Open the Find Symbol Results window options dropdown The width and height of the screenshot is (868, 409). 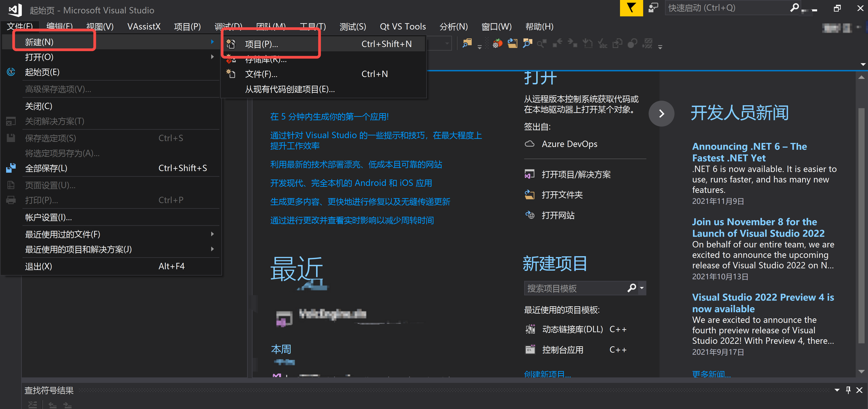[x=837, y=390]
